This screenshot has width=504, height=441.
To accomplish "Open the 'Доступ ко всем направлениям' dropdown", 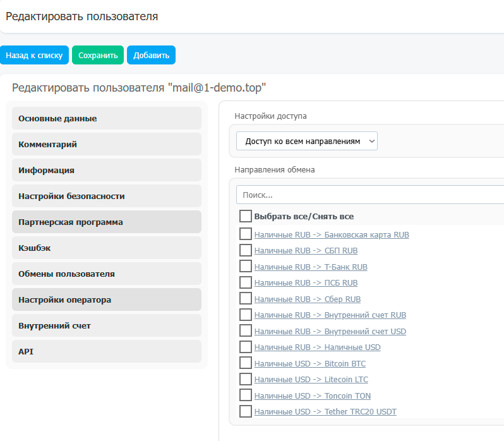I will (306, 141).
